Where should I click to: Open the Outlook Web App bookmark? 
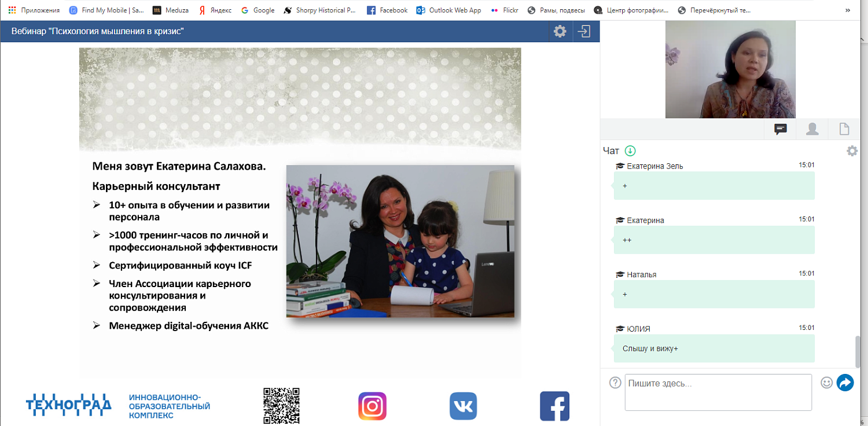448,10
